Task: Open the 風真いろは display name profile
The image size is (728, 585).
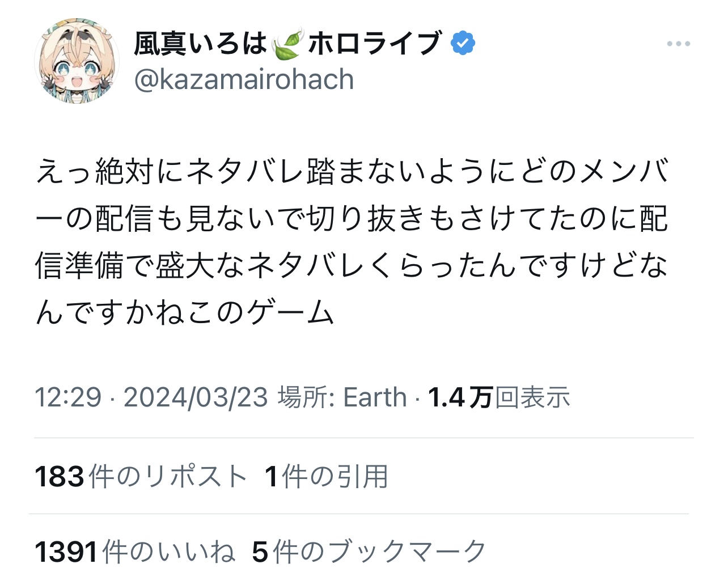Action: (200, 44)
